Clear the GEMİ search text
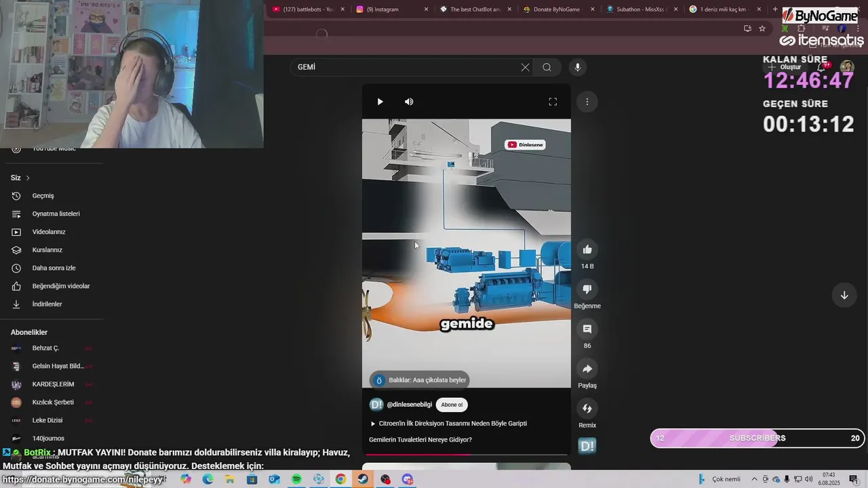The height and width of the screenshot is (488, 868). tap(525, 67)
